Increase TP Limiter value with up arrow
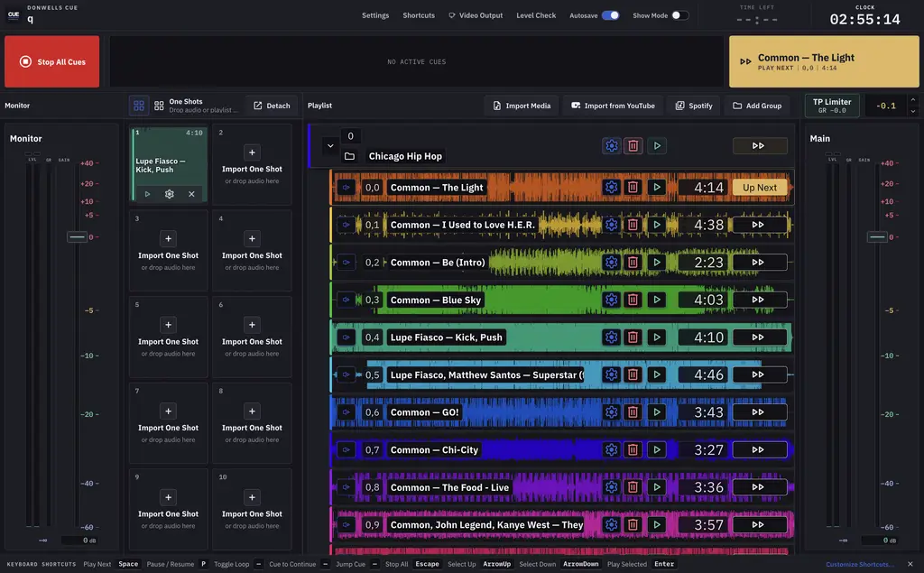924x573 pixels. coord(913,100)
